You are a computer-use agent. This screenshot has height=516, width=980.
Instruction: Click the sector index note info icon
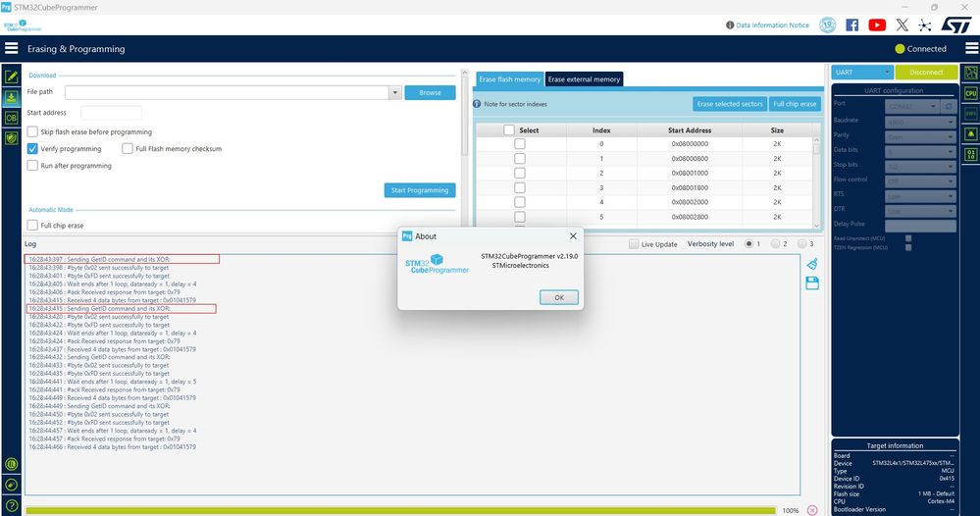click(x=477, y=104)
